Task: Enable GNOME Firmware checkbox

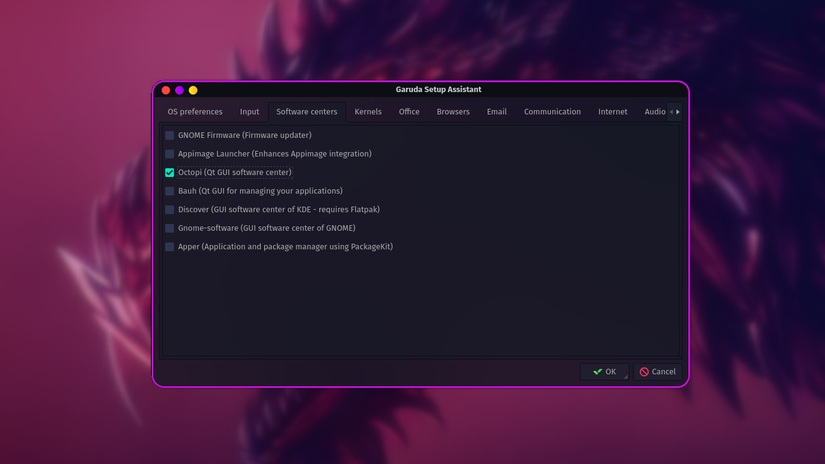Action: (x=169, y=135)
